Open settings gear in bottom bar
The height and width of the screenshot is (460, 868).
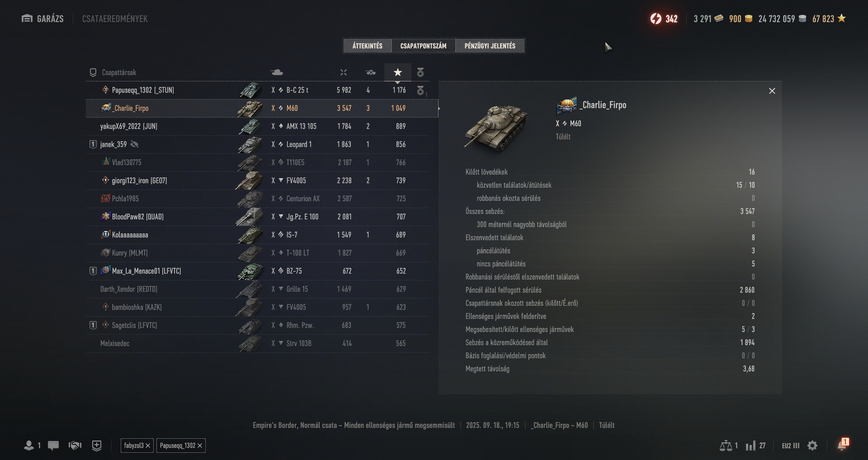[812, 446]
